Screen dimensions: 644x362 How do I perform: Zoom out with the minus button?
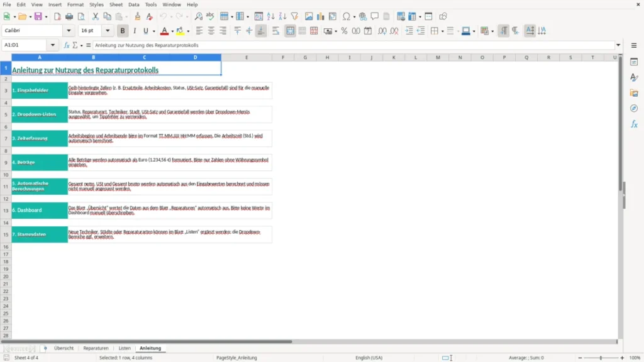point(580,358)
